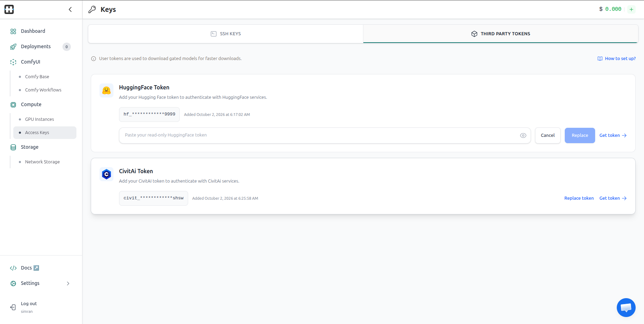Screen dimensions: 644x324
Task: Open Network Storage
Action: [x=42, y=162]
